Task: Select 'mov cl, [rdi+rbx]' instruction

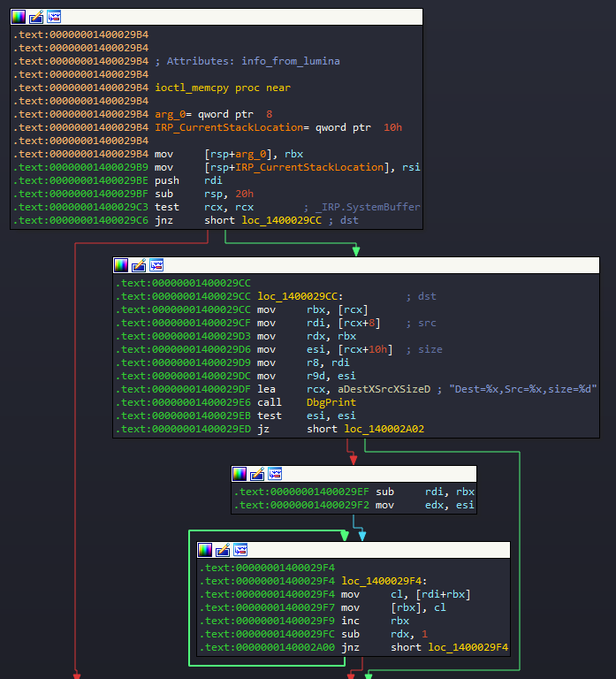Action: 406,594
